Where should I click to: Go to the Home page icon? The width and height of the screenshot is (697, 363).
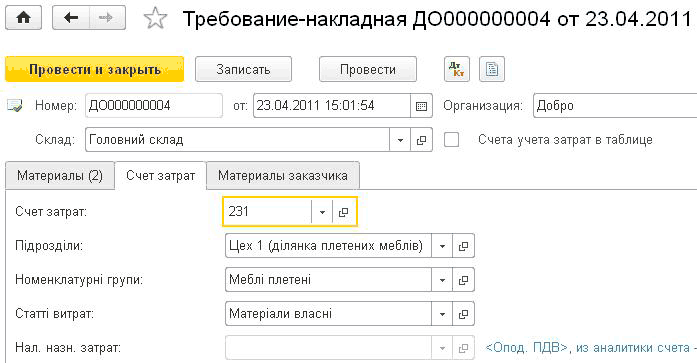point(23,18)
